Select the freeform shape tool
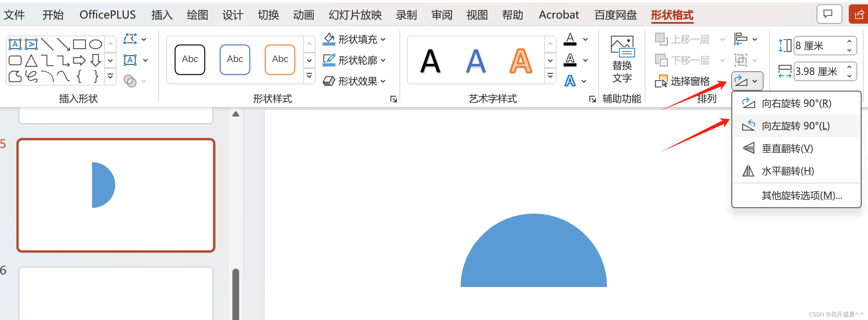Screen dimensions: 868x320 point(15,77)
